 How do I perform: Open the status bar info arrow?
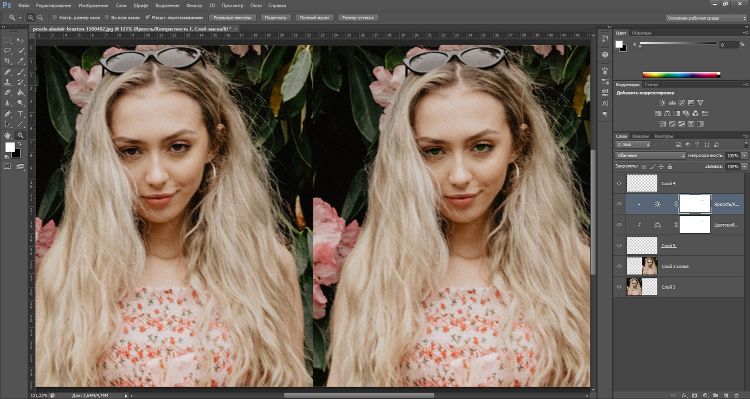pyautogui.click(x=126, y=396)
